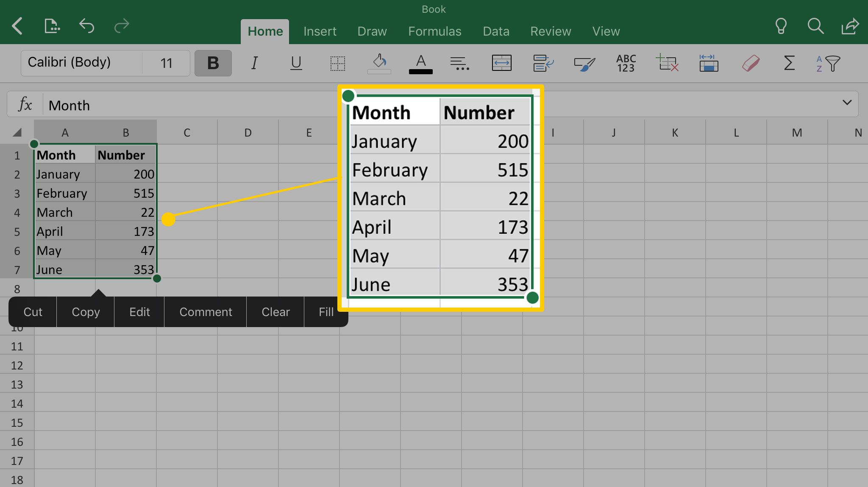Select the Comment option in context menu
Screen dimensions: 868x487
(206, 311)
